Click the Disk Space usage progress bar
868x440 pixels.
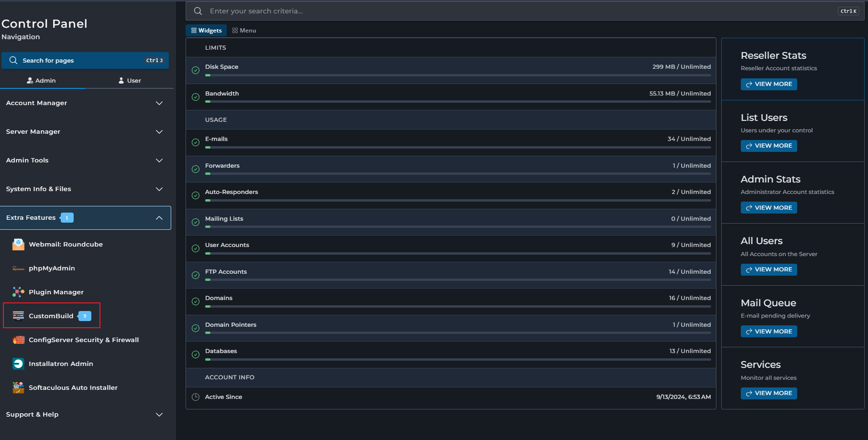point(458,75)
